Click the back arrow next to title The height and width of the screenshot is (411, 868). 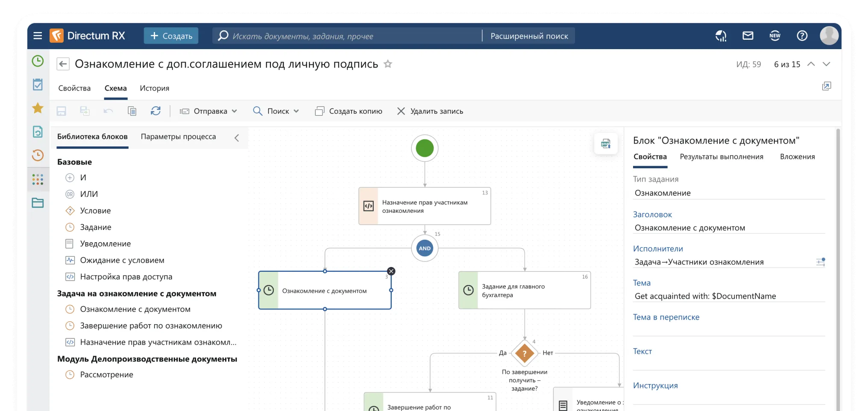click(x=63, y=64)
